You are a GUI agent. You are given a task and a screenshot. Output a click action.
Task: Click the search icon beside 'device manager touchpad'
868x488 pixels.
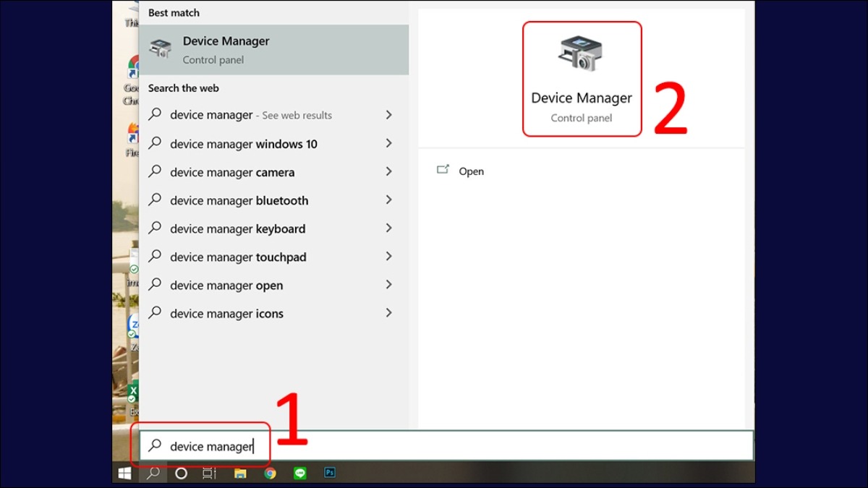coord(155,257)
